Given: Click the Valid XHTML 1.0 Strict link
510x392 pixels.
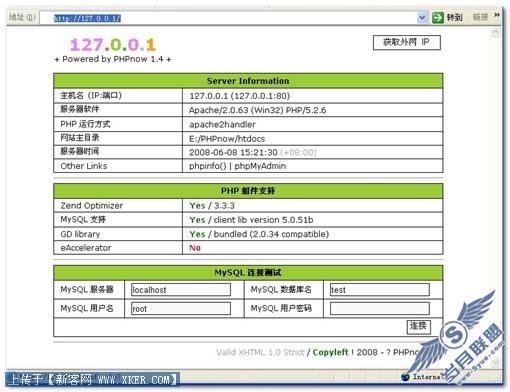Looking at the screenshot, I should (x=260, y=352).
